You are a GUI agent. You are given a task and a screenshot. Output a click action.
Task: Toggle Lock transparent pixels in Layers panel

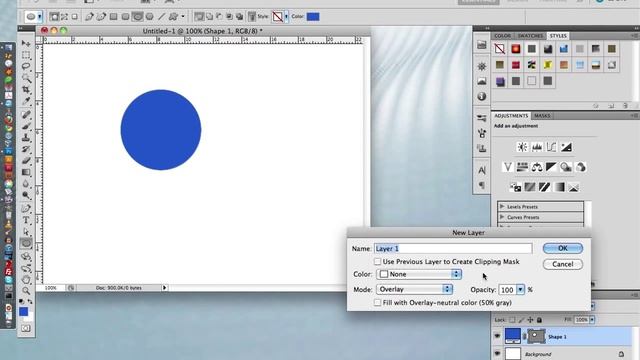(513, 320)
